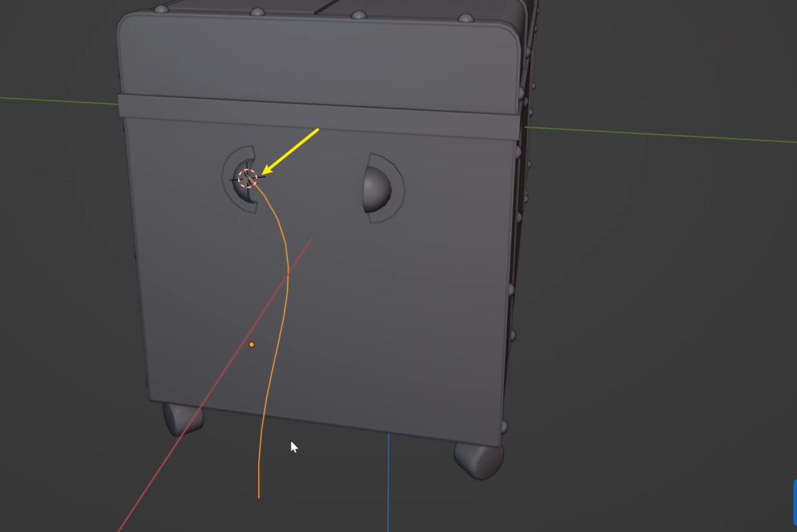The height and width of the screenshot is (532, 797).
Task: Select the chest's front-right foot
Action: click(478, 460)
